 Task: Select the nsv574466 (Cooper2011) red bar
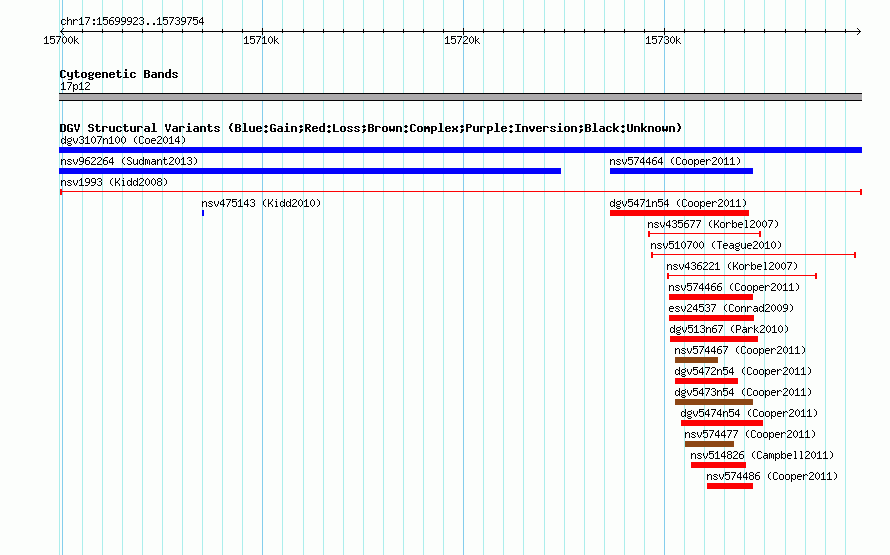coord(711,297)
